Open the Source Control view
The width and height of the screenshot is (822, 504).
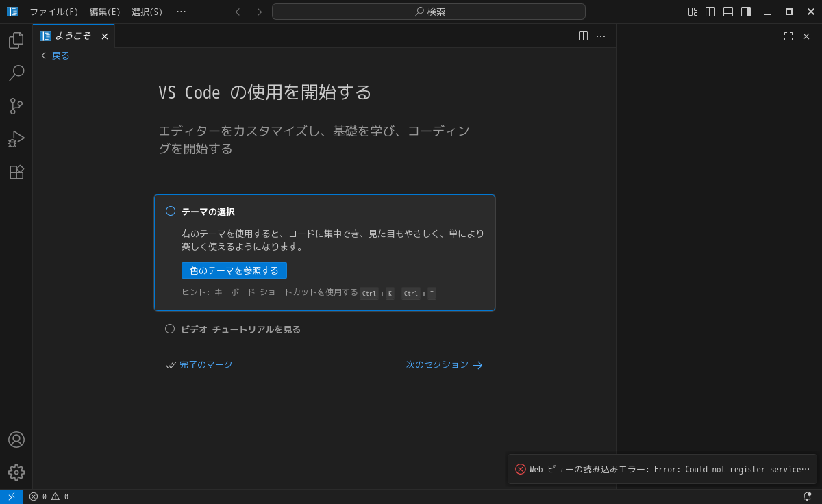[x=16, y=106]
